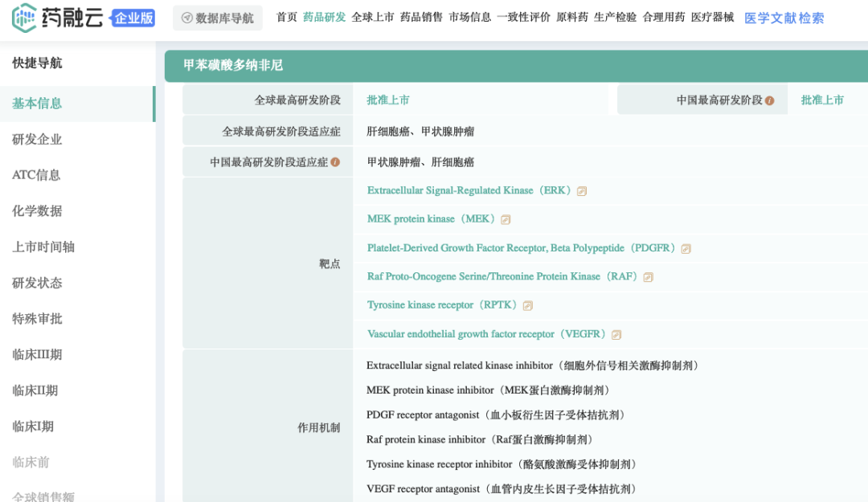Open external link icon beside RAF target

click(648, 277)
